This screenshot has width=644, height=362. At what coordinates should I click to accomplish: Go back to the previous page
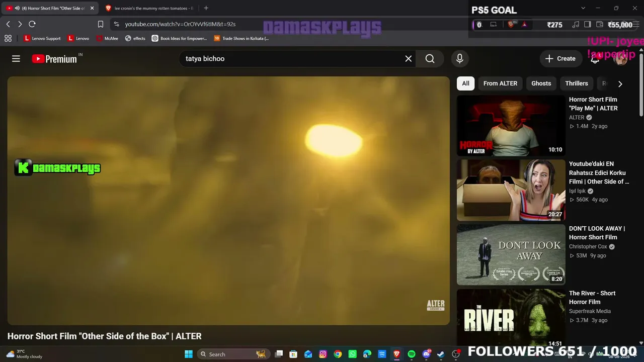(x=8, y=24)
